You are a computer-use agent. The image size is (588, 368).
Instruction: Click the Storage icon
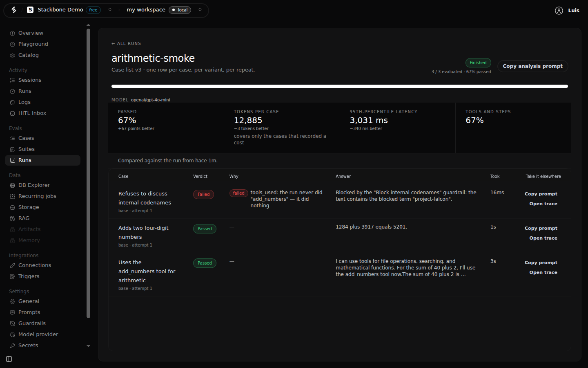point(12,207)
